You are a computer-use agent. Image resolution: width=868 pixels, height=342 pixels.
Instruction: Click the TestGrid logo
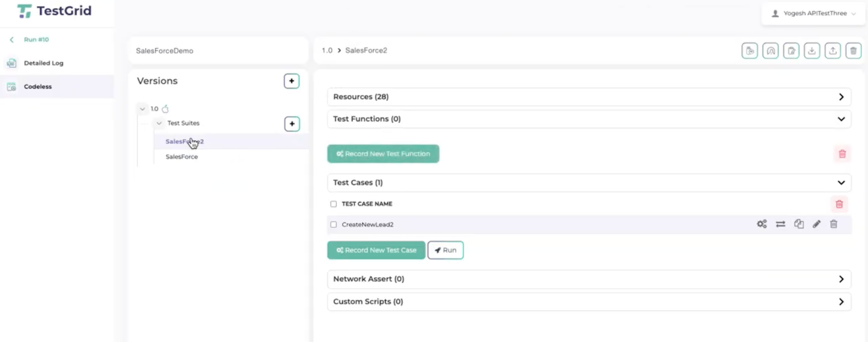click(x=54, y=11)
